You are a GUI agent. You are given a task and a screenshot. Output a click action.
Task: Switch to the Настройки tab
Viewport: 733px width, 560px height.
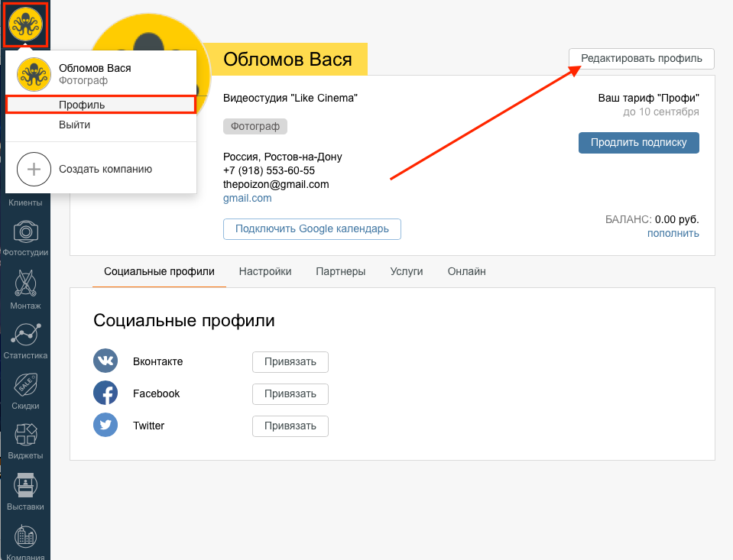(x=265, y=271)
